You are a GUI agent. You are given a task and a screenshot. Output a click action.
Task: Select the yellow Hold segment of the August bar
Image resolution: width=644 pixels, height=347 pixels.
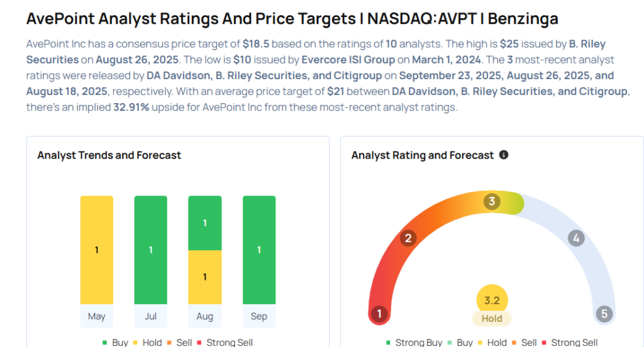point(205,277)
